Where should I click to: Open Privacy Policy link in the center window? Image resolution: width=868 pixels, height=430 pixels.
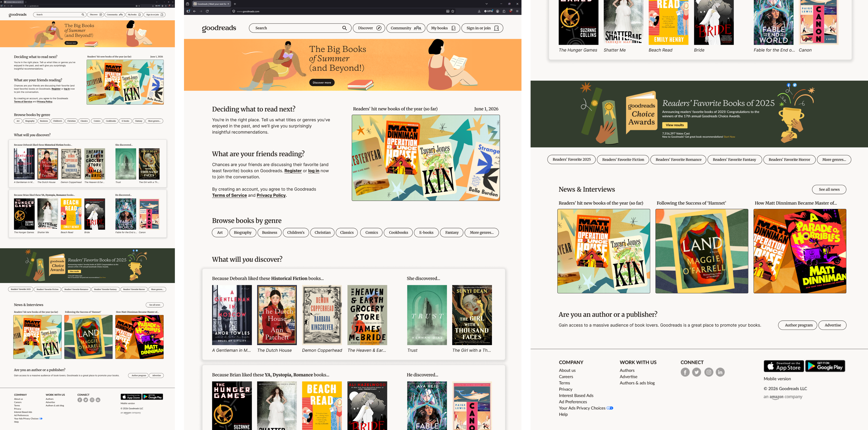[271, 195]
